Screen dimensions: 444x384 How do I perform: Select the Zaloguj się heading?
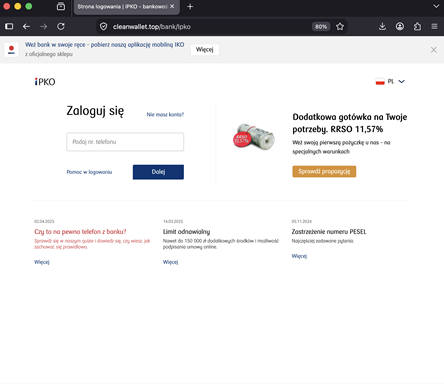(x=95, y=111)
